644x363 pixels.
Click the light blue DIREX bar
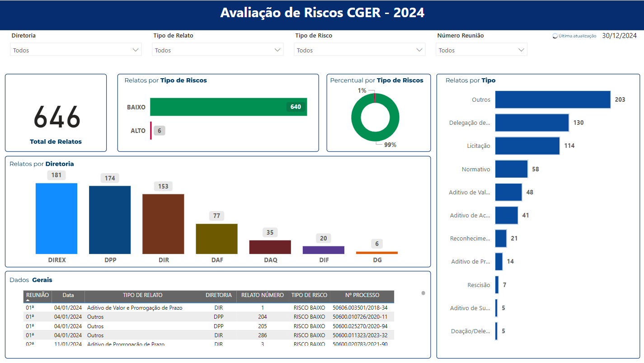[56, 218]
